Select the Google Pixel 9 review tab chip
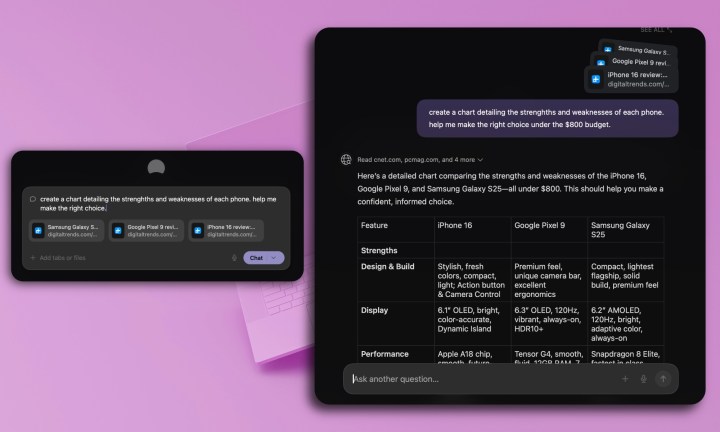Viewport: 720px width, 432px height. click(x=146, y=231)
